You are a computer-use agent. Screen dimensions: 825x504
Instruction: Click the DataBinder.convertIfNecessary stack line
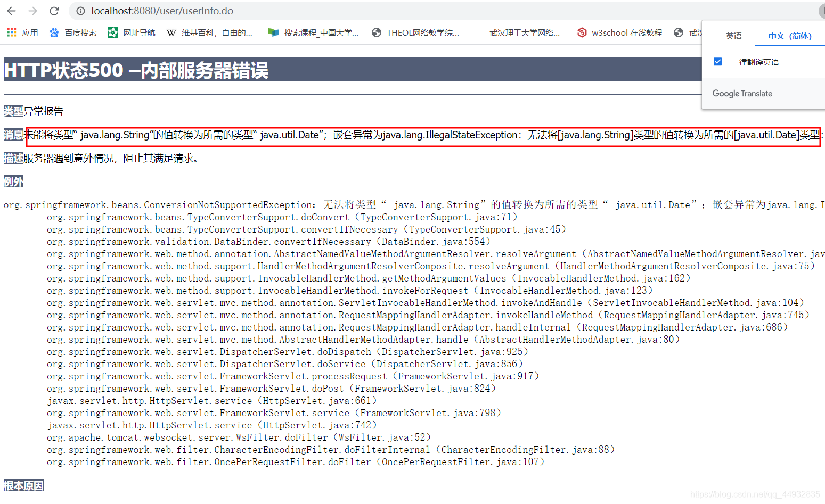pyautogui.click(x=269, y=242)
